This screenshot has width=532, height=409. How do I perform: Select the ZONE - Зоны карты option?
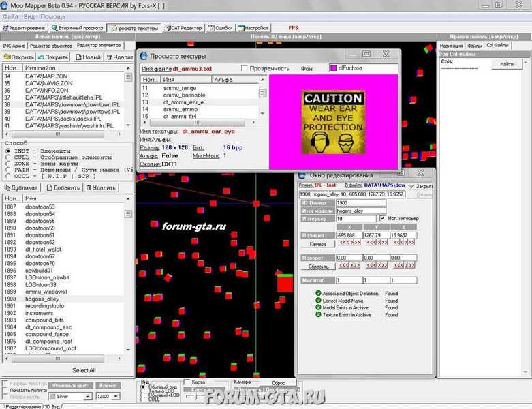pyautogui.click(x=8, y=164)
